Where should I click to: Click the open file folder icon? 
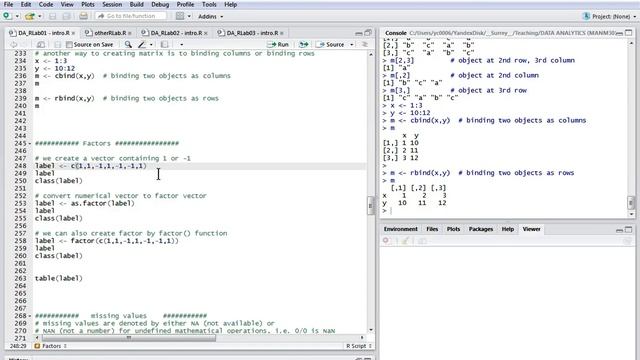29,16
